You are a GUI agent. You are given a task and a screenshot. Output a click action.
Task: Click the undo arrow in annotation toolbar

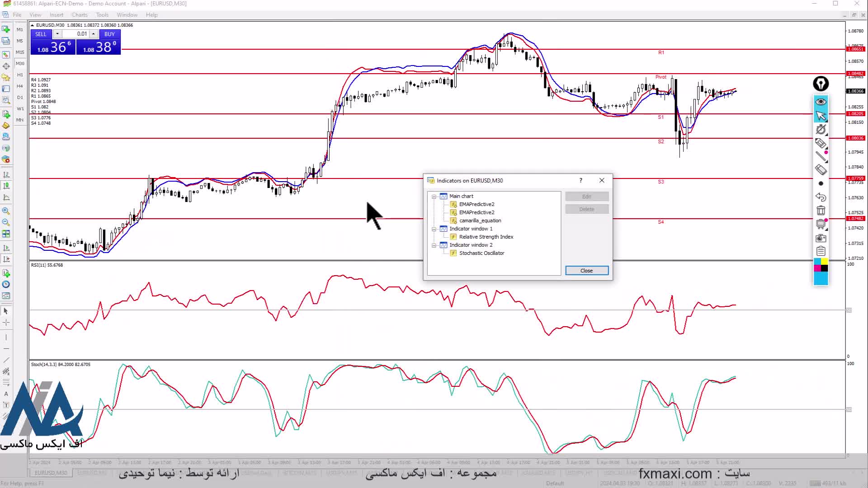click(821, 197)
